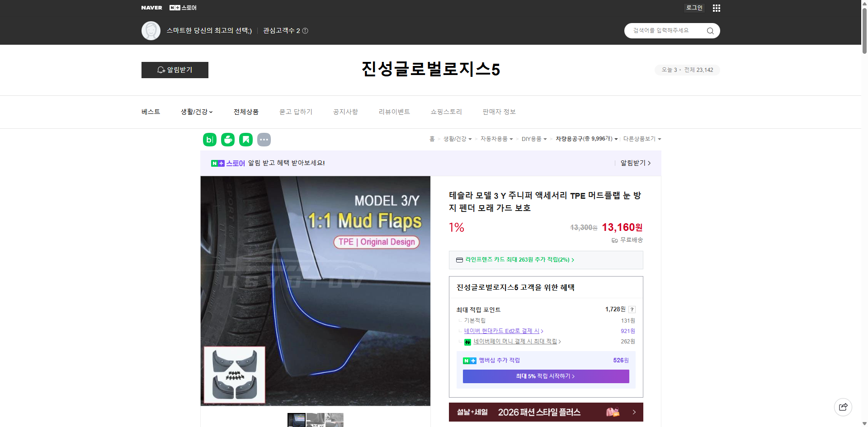Save the product with the Keep bookmark icon
This screenshot has width=868, height=427.
click(x=246, y=140)
